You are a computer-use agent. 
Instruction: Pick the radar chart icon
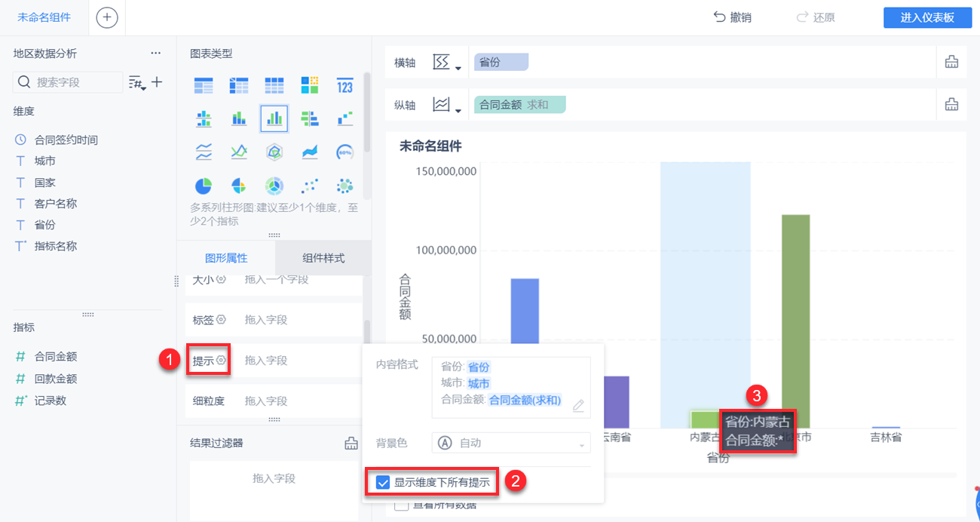(274, 152)
